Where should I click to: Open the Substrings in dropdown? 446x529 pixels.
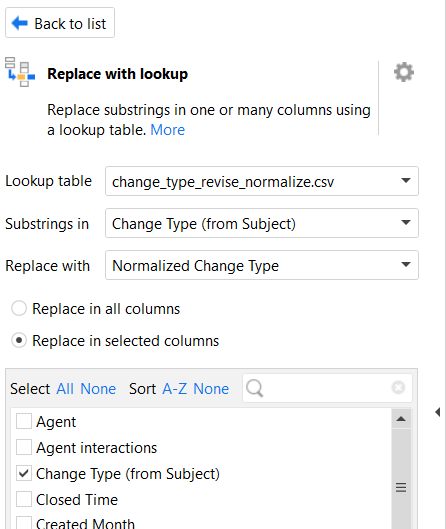pyautogui.click(x=262, y=223)
